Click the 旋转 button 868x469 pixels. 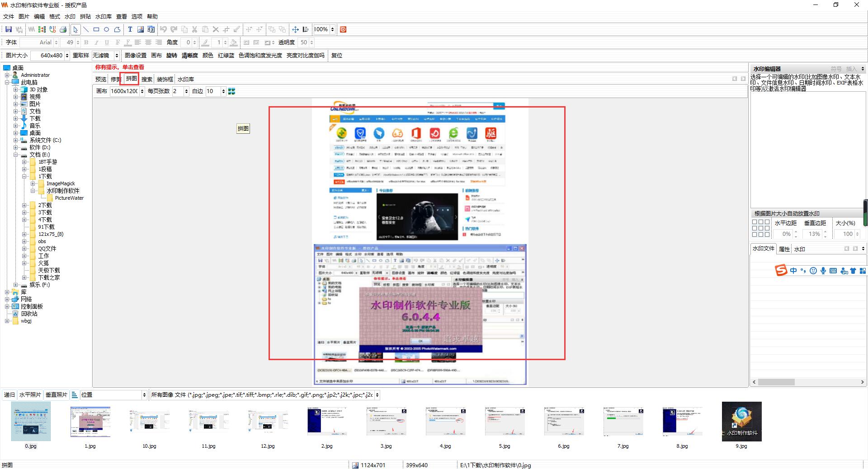pyautogui.click(x=172, y=56)
